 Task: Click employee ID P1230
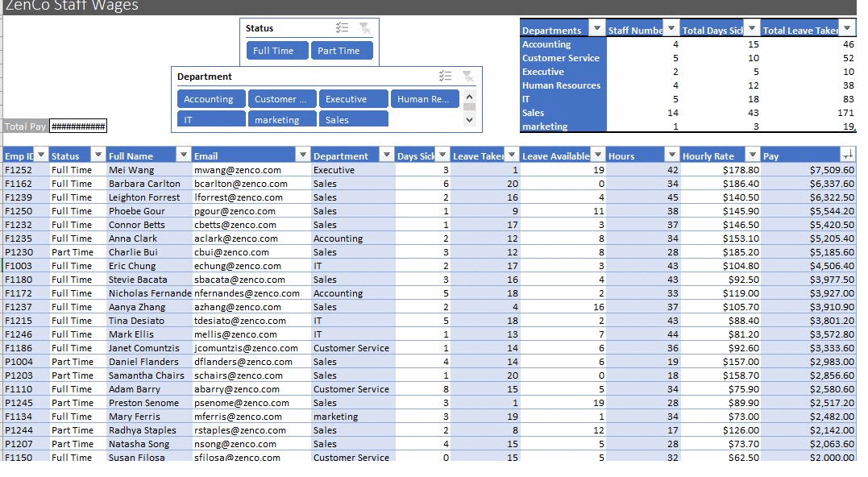tap(26, 252)
